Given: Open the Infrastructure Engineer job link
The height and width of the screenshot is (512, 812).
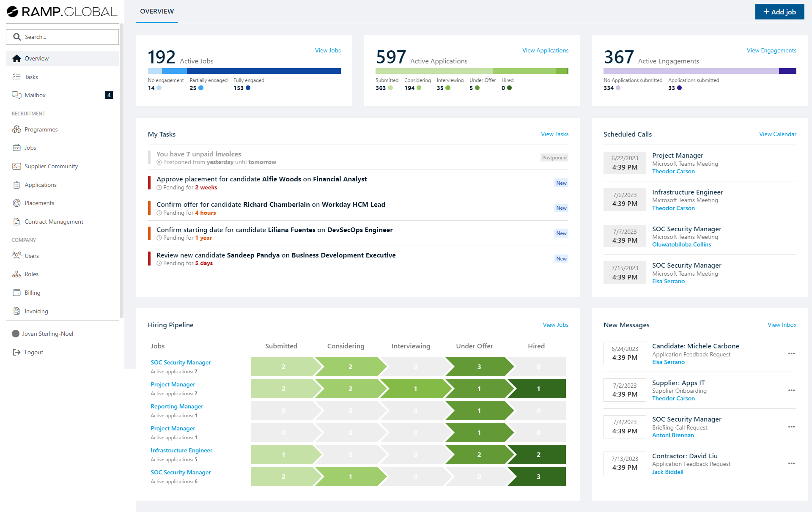Looking at the screenshot, I should 181,450.
